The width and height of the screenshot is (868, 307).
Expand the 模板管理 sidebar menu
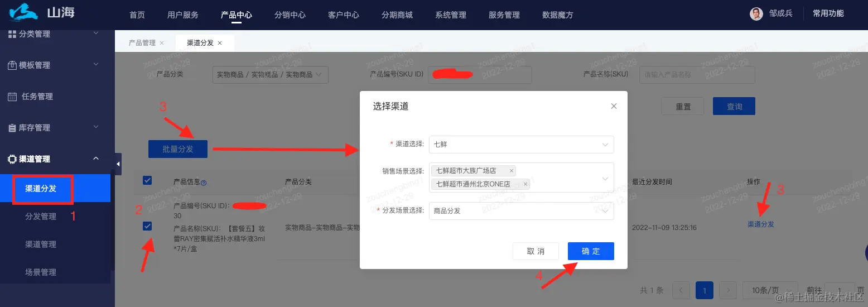click(96, 65)
